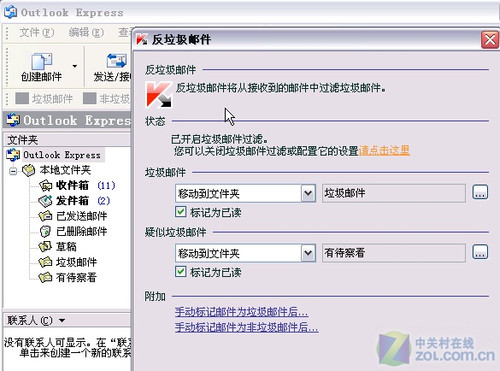The height and width of the screenshot is (371, 500).
Task: Click the 创建邮件 (Create Mail) toolbar icon
Action: click(41, 62)
